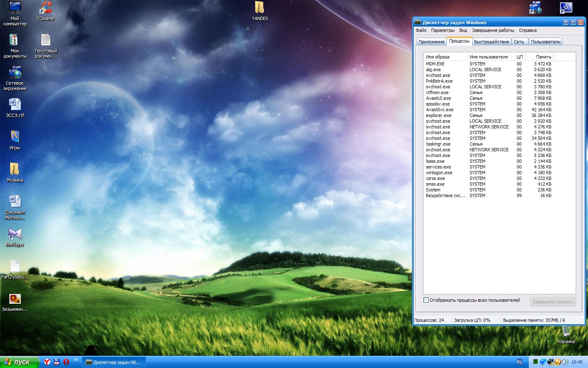Image resolution: width=588 pixels, height=368 pixels.
Task: Sort processes by Память column header
Action: [x=543, y=57]
